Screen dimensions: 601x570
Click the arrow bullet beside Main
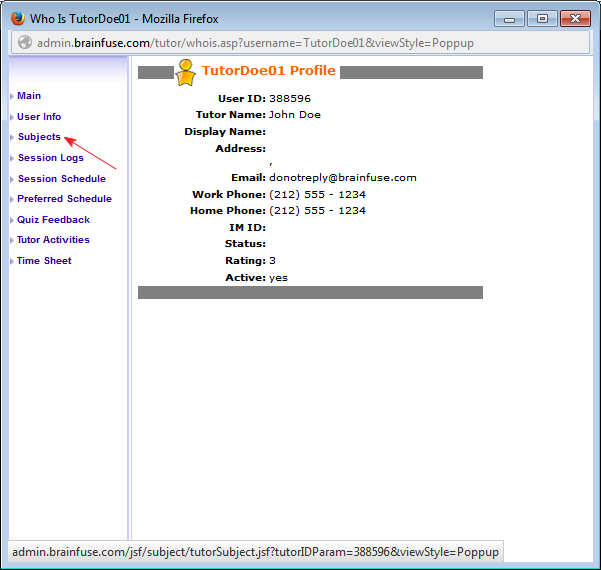pos(11,97)
